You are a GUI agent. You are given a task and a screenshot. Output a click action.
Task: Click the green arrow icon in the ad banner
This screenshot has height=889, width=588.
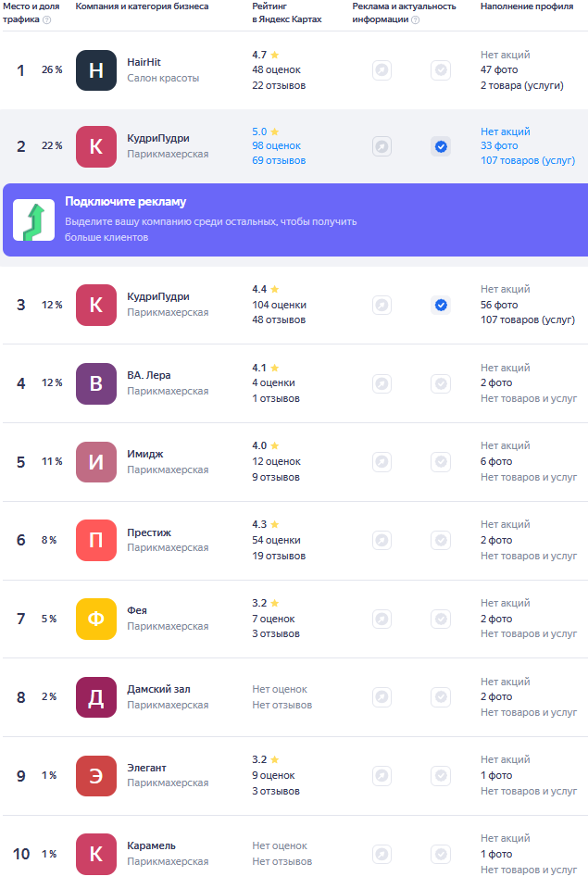[x=34, y=220]
